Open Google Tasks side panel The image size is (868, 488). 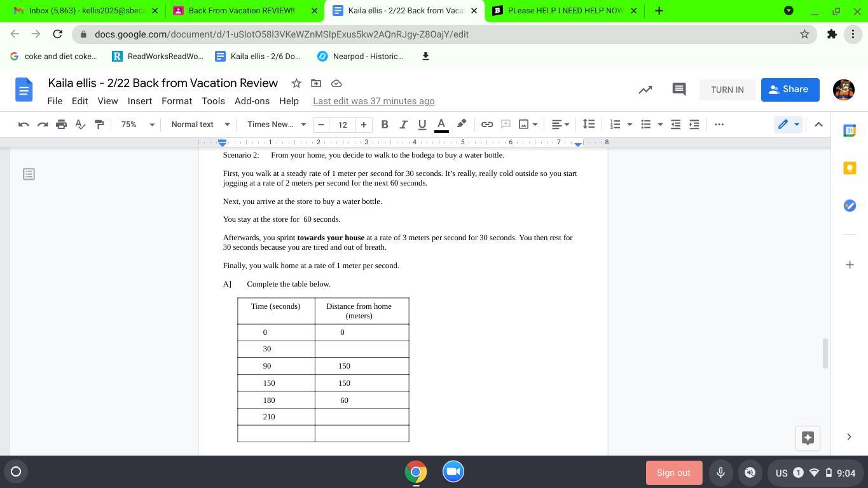pos(850,205)
